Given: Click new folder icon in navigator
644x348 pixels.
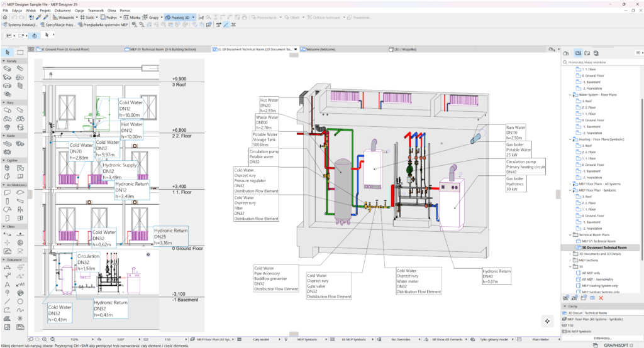Looking at the screenshot, I should pyautogui.click(x=583, y=298).
